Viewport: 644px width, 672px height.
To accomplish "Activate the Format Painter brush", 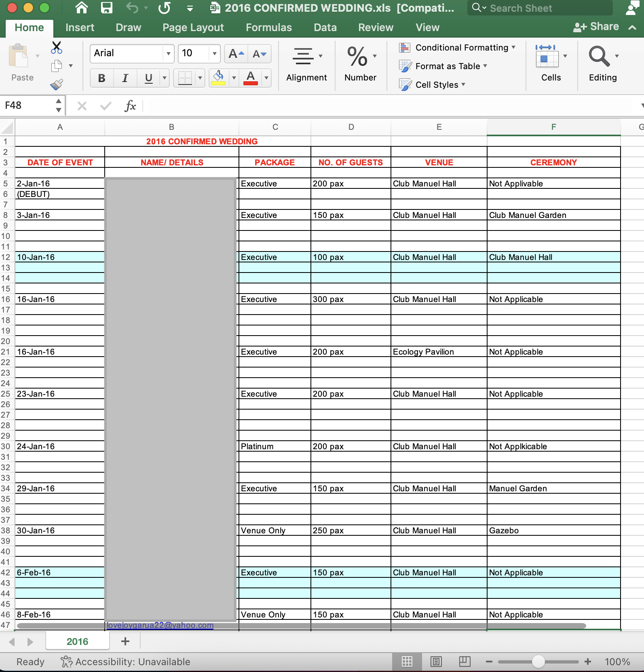I will 57,84.
